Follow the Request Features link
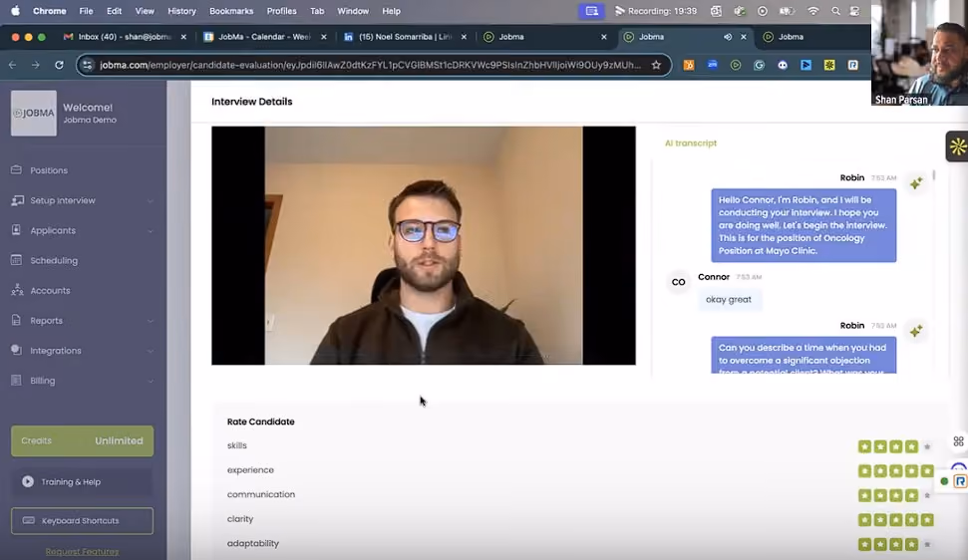The height and width of the screenshot is (560, 968). pyautogui.click(x=82, y=552)
